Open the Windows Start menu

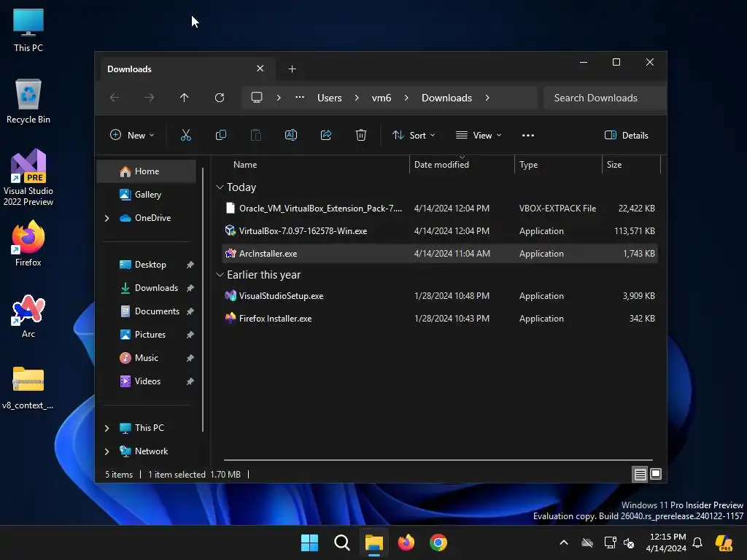tap(309, 542)
